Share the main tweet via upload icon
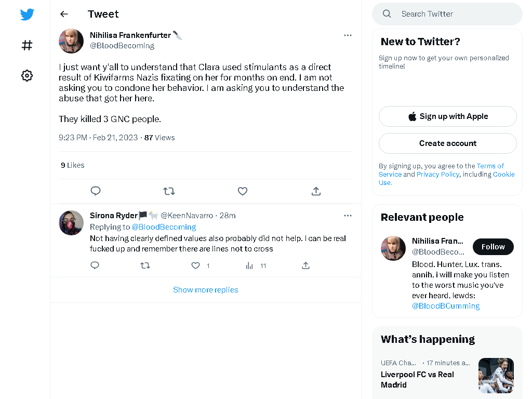 pos(316,191)
